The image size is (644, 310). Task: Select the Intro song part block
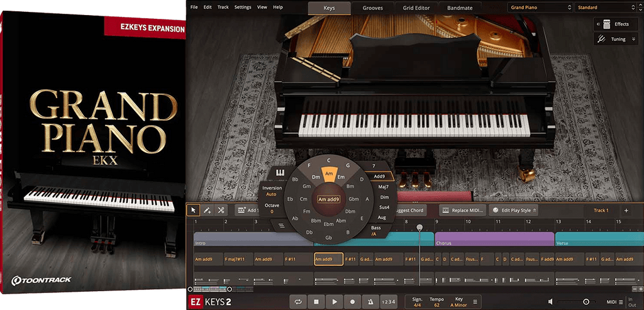click(x=253, y=240)
